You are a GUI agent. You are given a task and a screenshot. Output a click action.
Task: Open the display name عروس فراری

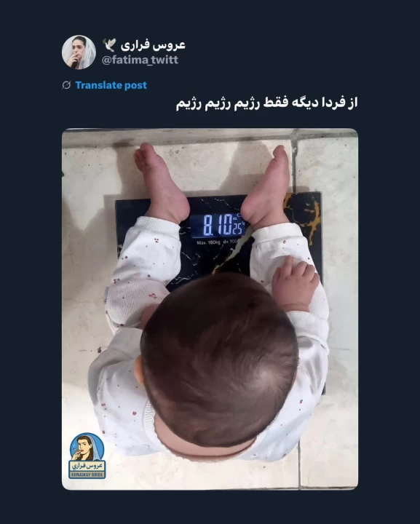[x=153, y=45]
